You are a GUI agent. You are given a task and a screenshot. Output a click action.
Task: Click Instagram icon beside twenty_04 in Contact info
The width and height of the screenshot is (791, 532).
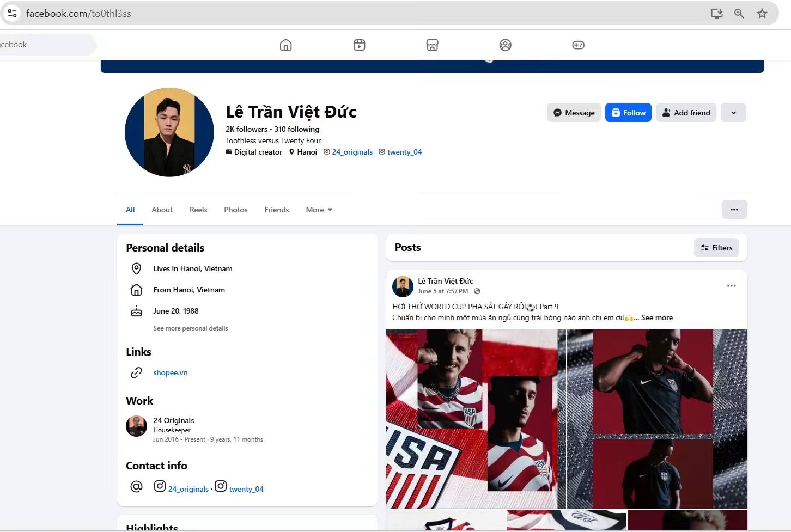221,486
